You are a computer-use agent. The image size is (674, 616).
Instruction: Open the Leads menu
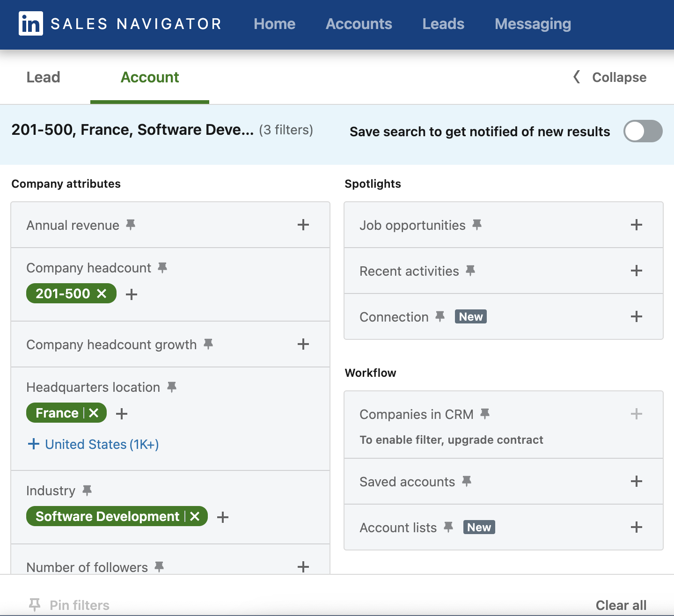point(443,24)
